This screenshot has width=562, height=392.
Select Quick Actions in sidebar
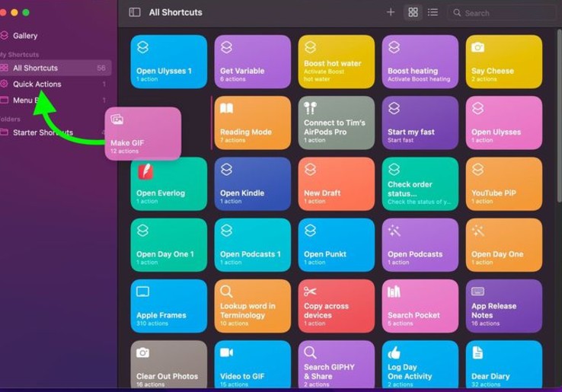[x=54, y=84]
